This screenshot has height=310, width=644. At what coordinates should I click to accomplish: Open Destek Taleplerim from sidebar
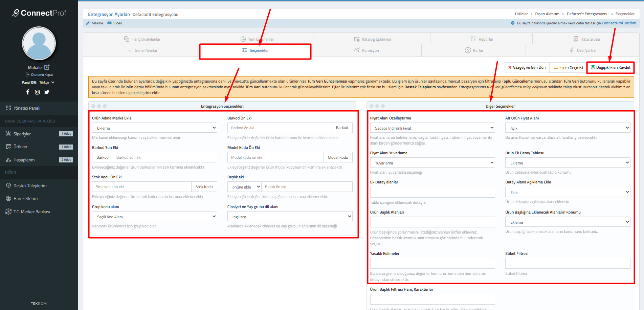click(x=30, y=186)
